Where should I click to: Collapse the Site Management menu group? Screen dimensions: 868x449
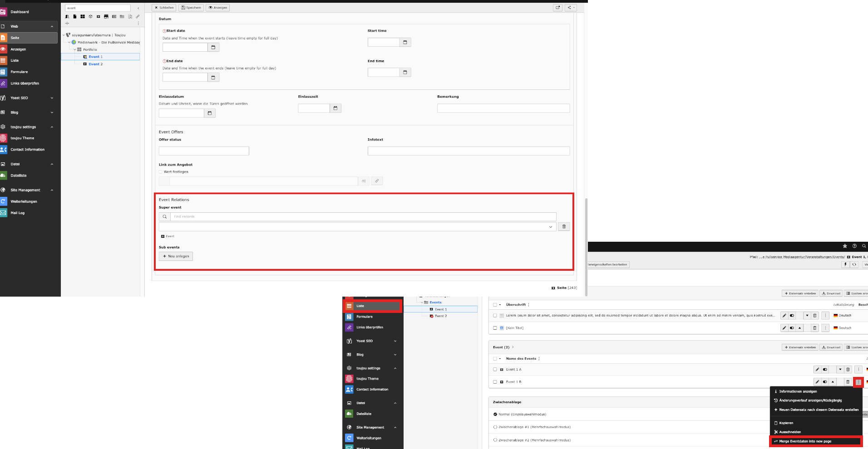[x=52, y=190]
